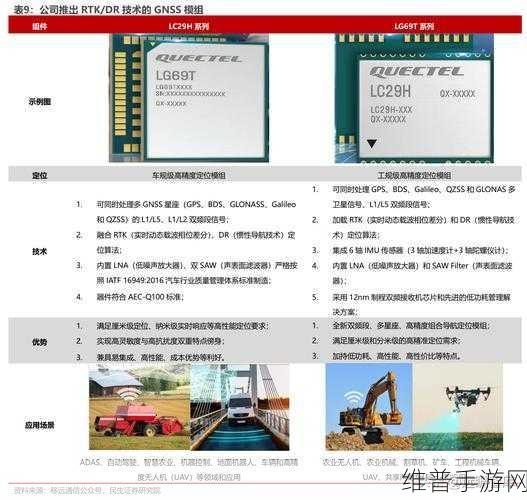Image resolution: width=527 pixels, height=500 pixels.
Task: Click "全新双频段、多星座、高精度组合导航定位模组" advantage
Action: pos(411,326)
